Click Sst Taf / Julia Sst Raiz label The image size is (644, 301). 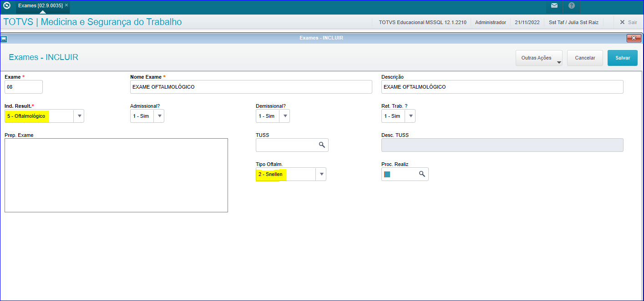pos(574,22)
